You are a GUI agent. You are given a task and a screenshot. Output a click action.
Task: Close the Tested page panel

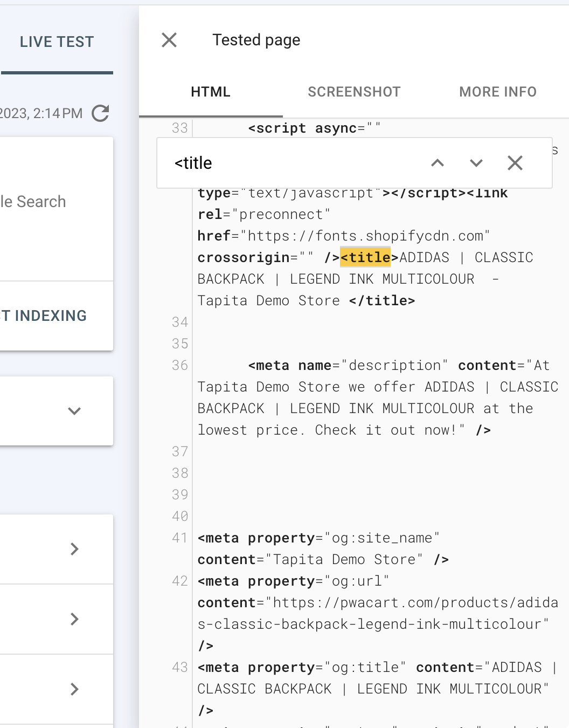[x=169, y=40]
